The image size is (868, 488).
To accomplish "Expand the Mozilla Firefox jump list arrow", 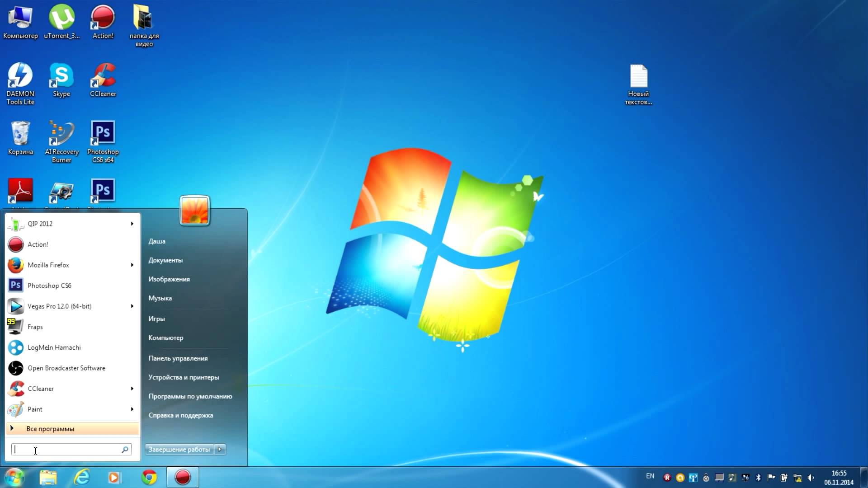I will point(132,265).
